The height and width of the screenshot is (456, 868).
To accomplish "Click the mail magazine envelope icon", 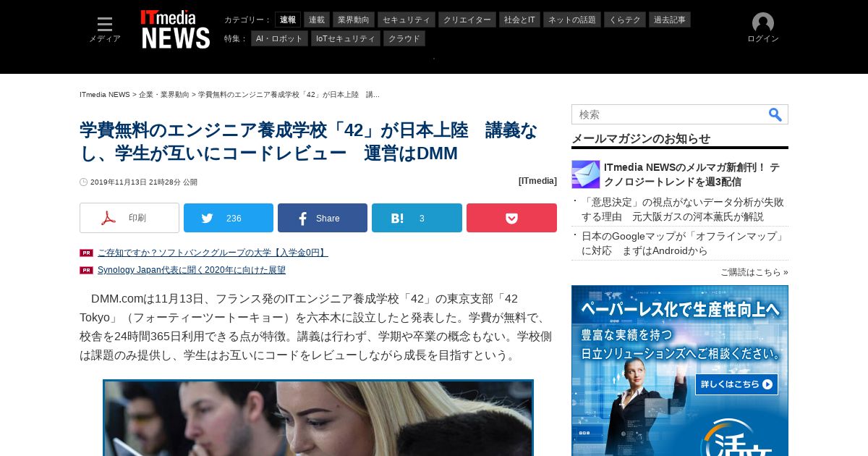I will pyautogui.click(x=586, y=174).
